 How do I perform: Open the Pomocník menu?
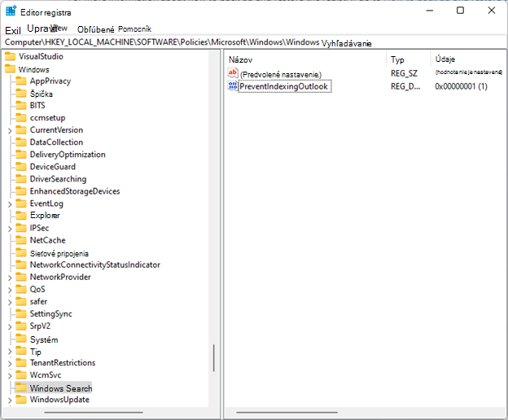pyautogui.click(x=134, y=29)
